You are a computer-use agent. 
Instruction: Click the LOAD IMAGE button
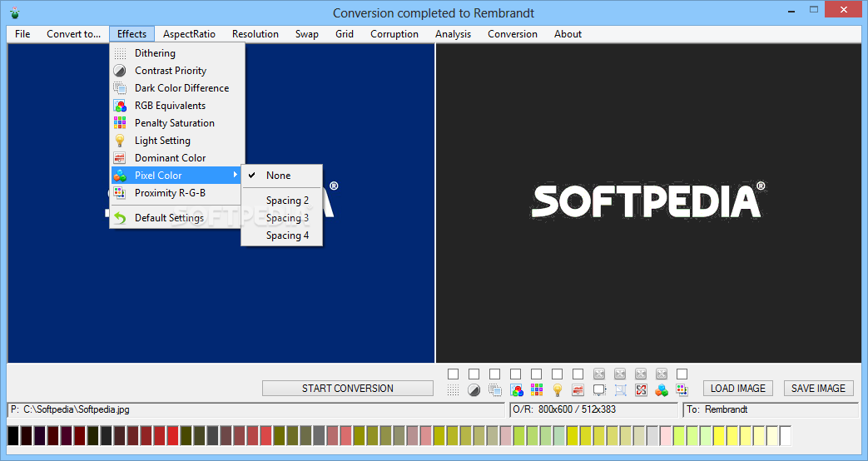point(738,389)
